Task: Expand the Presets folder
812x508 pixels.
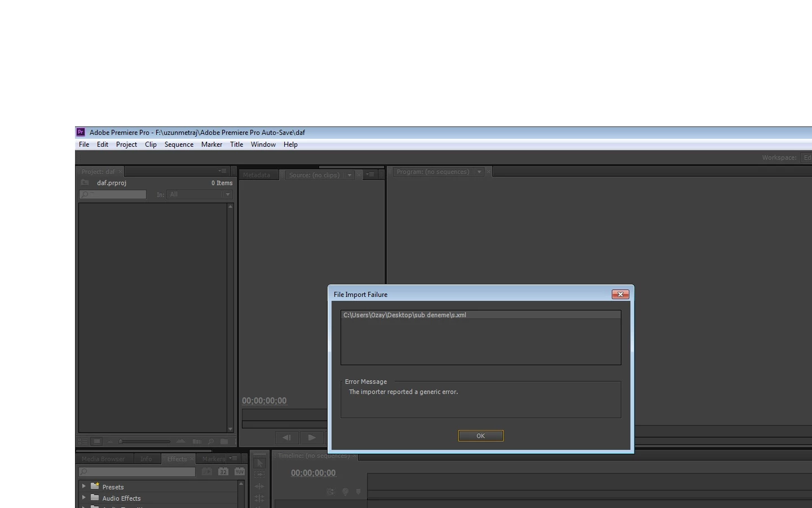Action: coord(84,486)
